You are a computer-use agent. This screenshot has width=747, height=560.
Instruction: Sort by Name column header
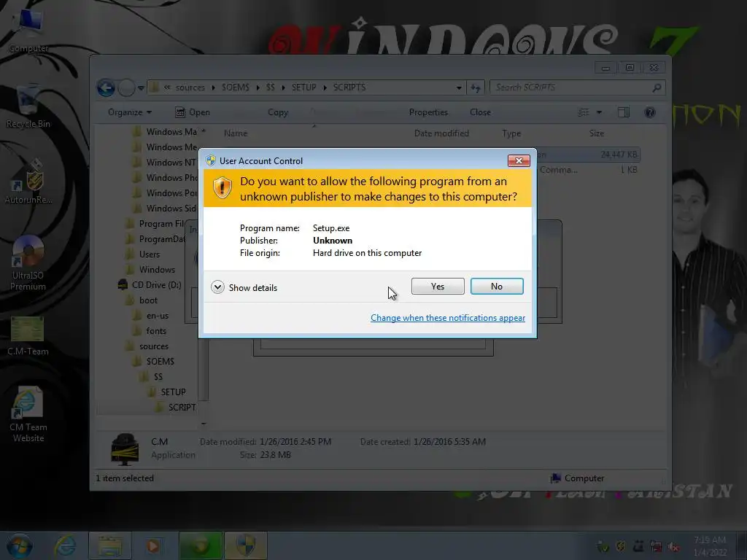click(236, 133)
